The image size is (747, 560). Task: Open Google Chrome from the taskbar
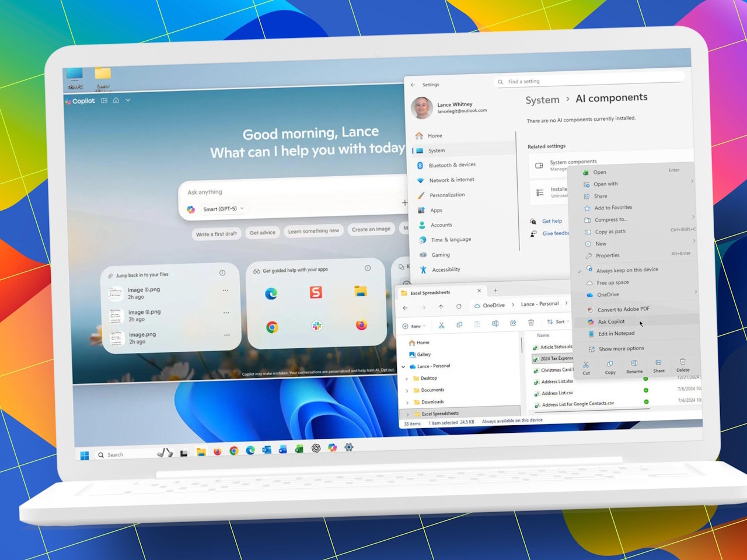click(233, 450)
